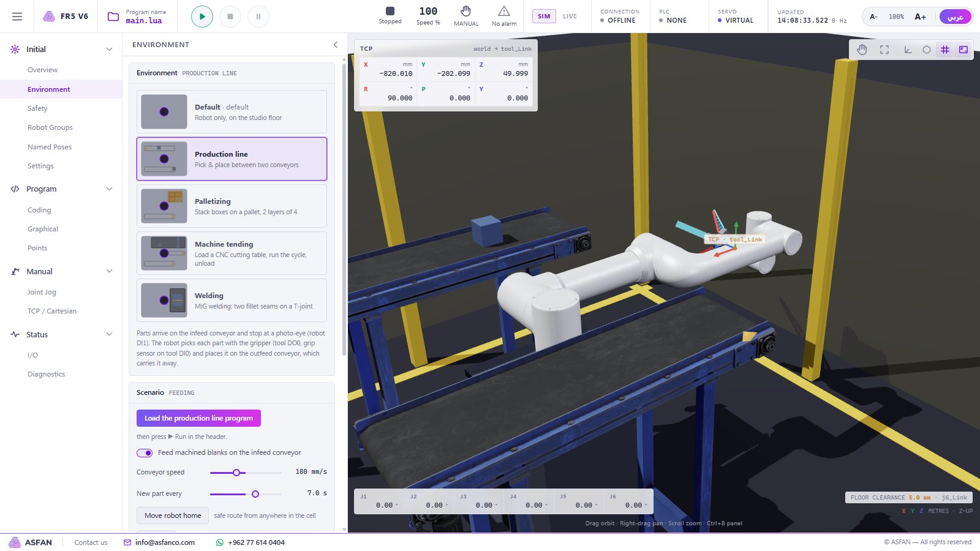Click the stop playback button
Screen dimensions: 980x551
point(230,17)
